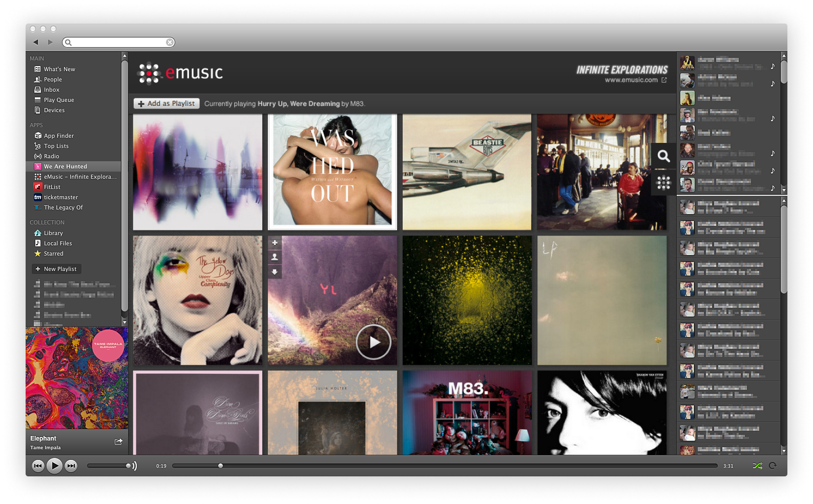Click the download arrow on the YL album
The width and height of the screenshot is (813, 504).
(275, 272)
